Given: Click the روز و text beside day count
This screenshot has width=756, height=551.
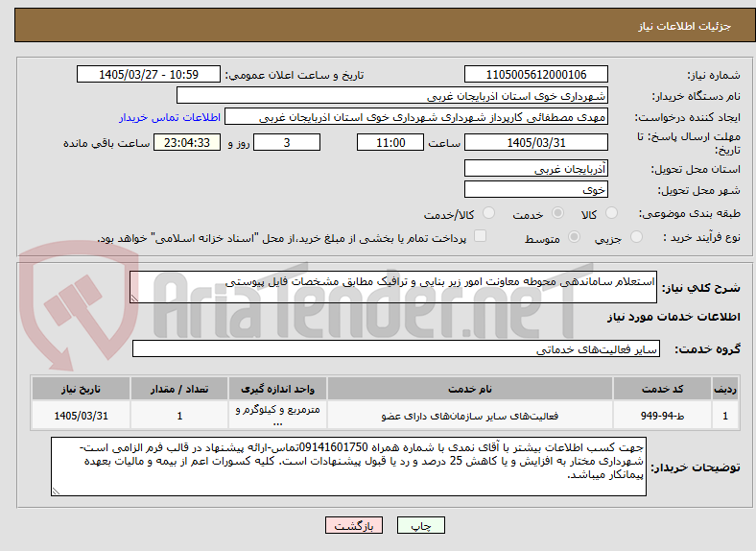Looking at the screenshot, I should (239, 143).
